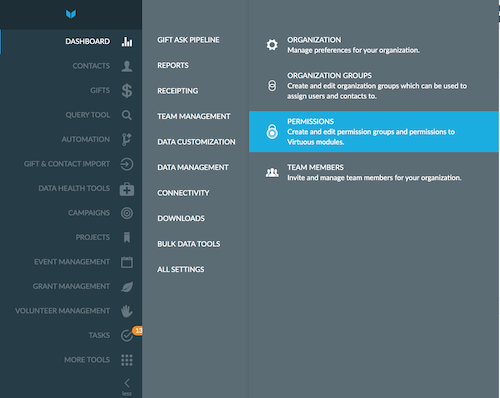
Task: Open the Projects sidebar label
Action: tap(93, 237)
